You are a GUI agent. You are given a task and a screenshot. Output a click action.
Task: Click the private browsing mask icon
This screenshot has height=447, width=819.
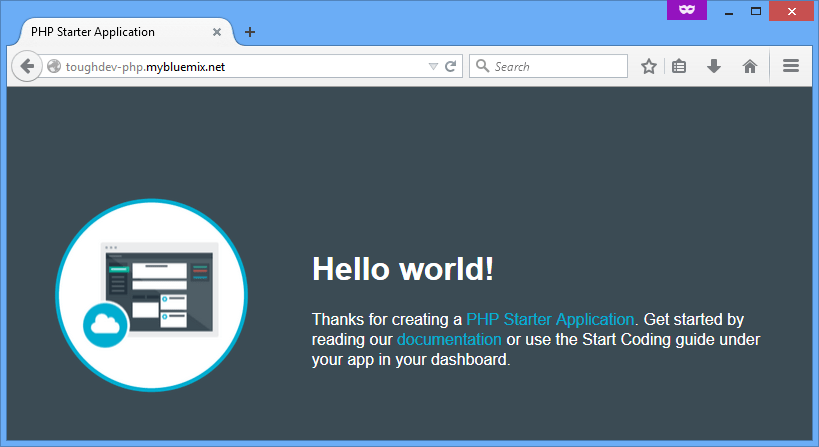click(687, 9)
